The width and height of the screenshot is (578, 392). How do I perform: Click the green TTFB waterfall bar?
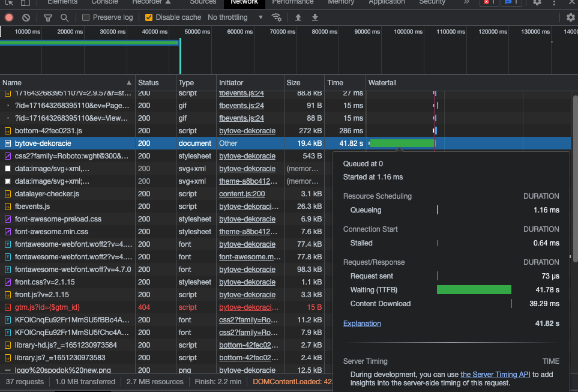[x=402, y=143]
